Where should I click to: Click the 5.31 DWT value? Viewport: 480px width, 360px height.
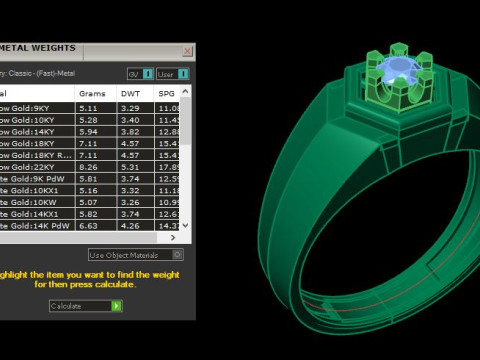tap(130, 167)
